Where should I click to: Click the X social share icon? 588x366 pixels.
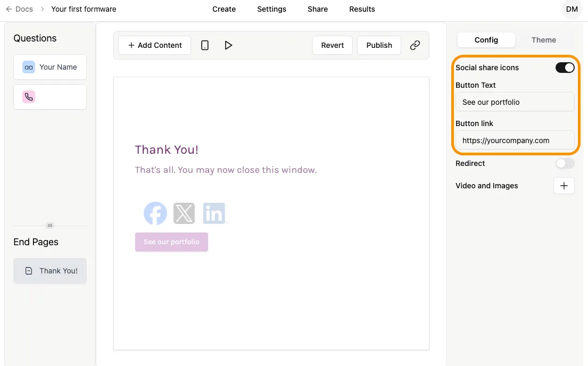[x=184, y=213]
